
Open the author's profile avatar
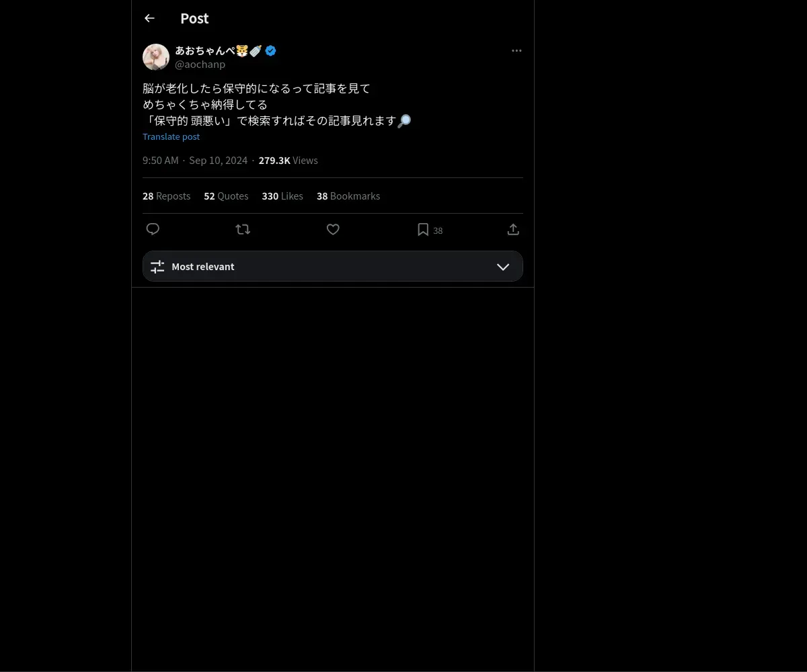point(156,57)
